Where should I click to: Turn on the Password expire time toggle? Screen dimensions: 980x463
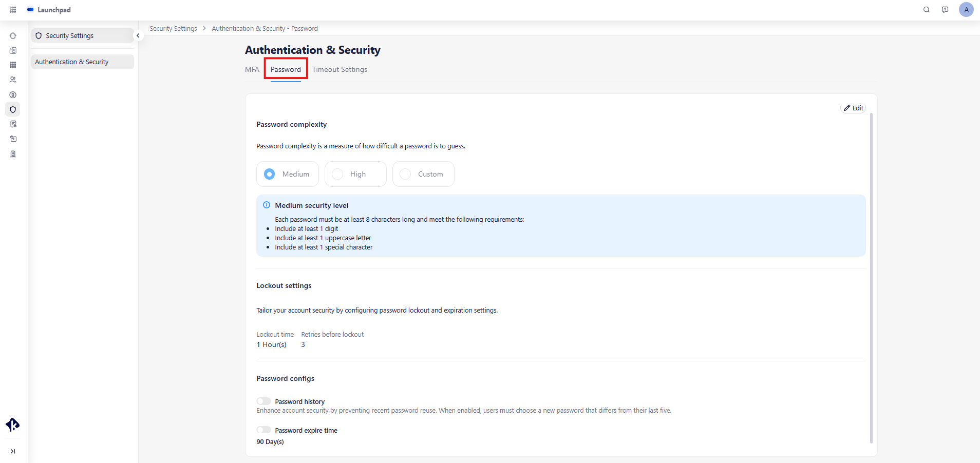point(263,430)
